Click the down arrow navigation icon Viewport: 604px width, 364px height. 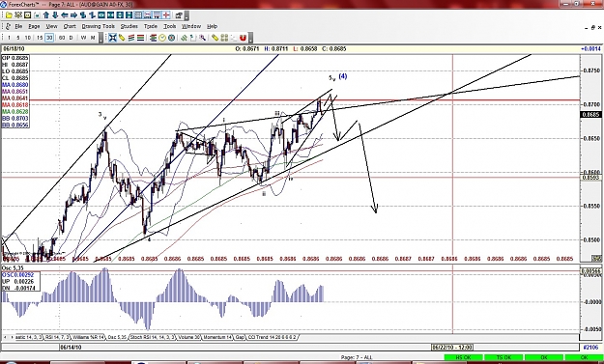tap(55, 15)
